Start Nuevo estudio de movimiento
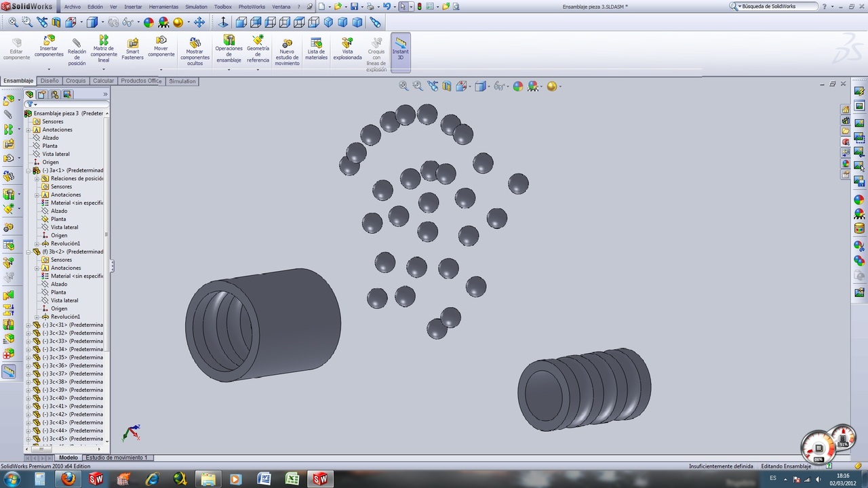 click(287, 51)
